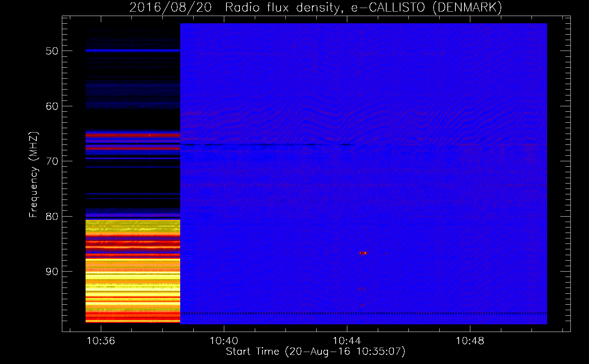Viewport: 589px width, 364px height.
Task: Select the 60 MHz frequency tick label
Action: [x=52, y=106]
